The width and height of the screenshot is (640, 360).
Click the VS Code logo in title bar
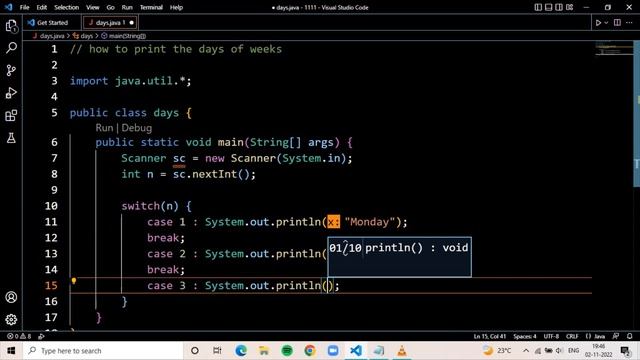pyautogui.click(x=8, y=7)
